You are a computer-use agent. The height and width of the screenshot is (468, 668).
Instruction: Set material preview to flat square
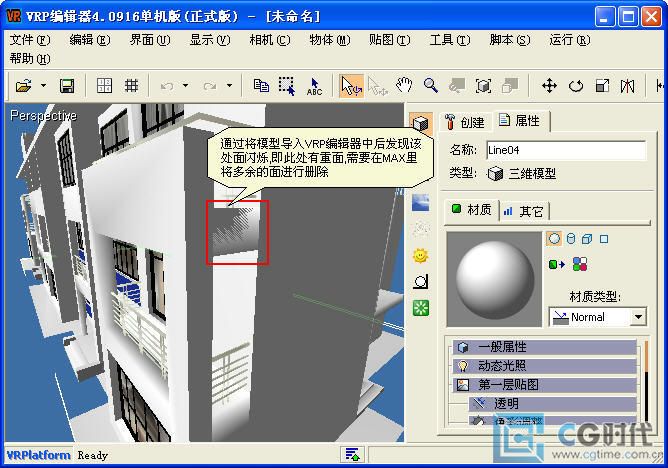(x=604, y=239)
